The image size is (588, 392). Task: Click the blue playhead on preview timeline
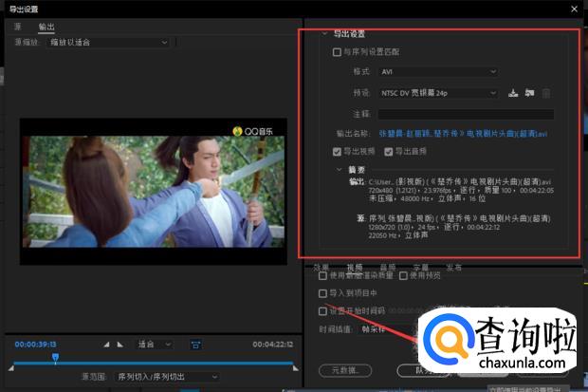coord(56,358)
